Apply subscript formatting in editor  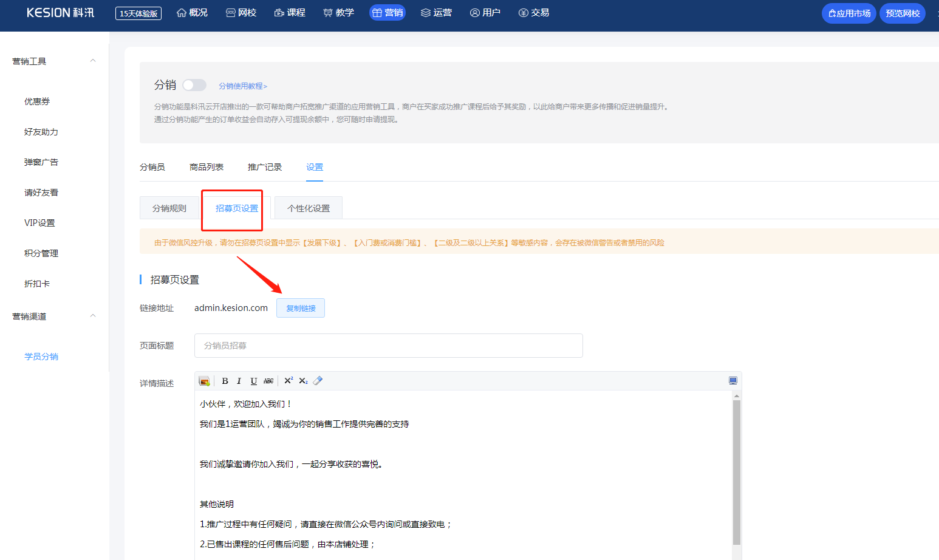tap(303, 381)
